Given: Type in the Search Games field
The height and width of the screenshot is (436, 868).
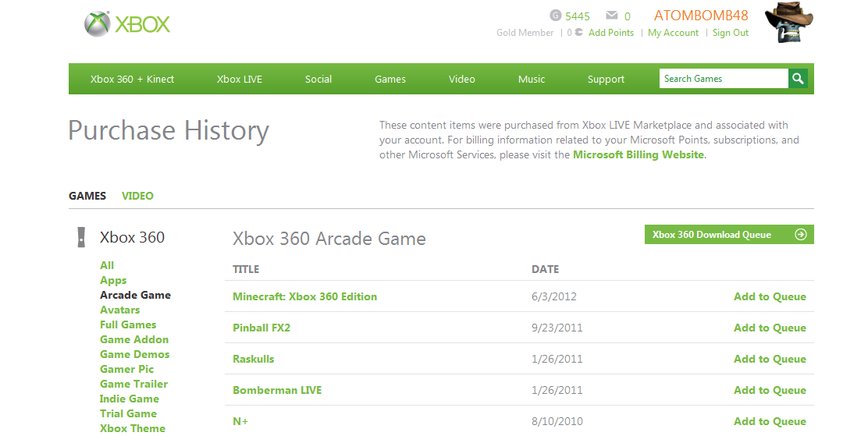Looking at the screenshot, I should click(x=723, y=79).
